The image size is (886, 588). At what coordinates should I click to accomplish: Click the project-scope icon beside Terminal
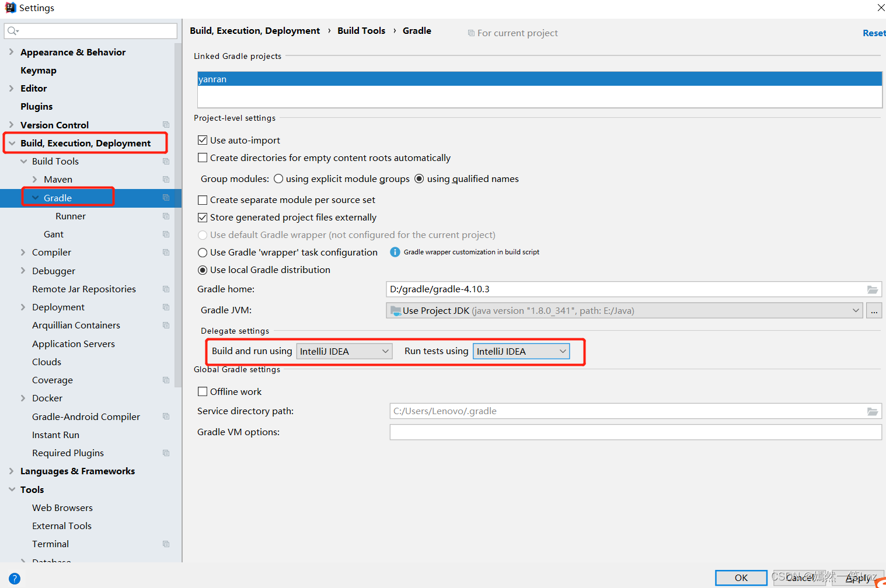(166, 544)
